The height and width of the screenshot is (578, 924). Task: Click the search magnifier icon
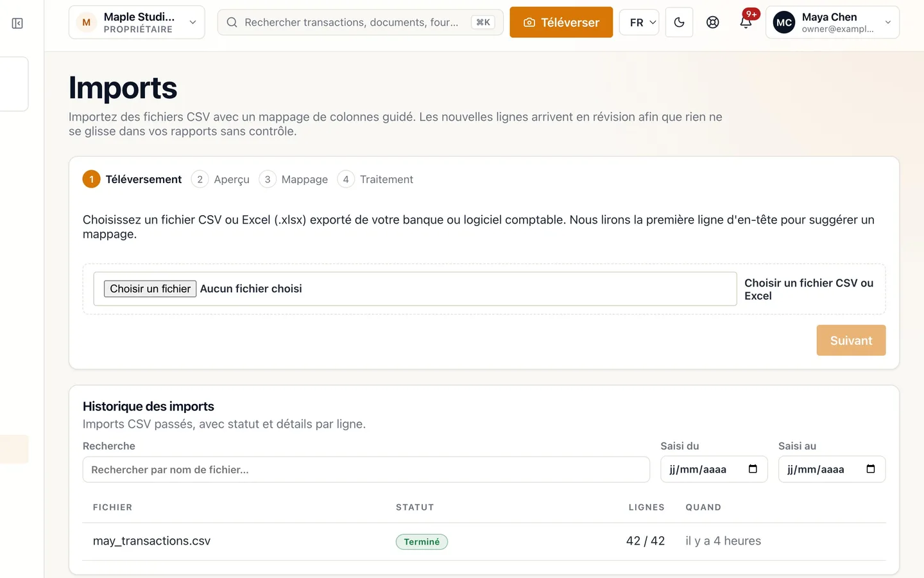(232, 22)
